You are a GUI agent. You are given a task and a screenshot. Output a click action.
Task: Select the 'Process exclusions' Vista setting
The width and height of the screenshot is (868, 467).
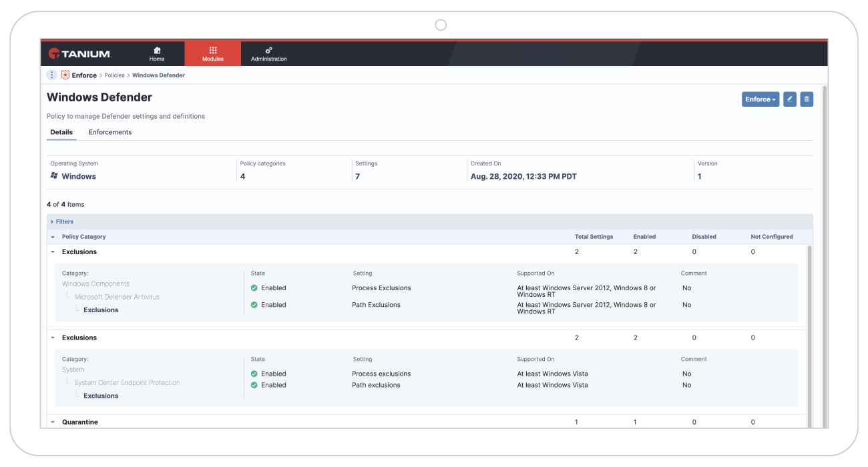[381, 374]
